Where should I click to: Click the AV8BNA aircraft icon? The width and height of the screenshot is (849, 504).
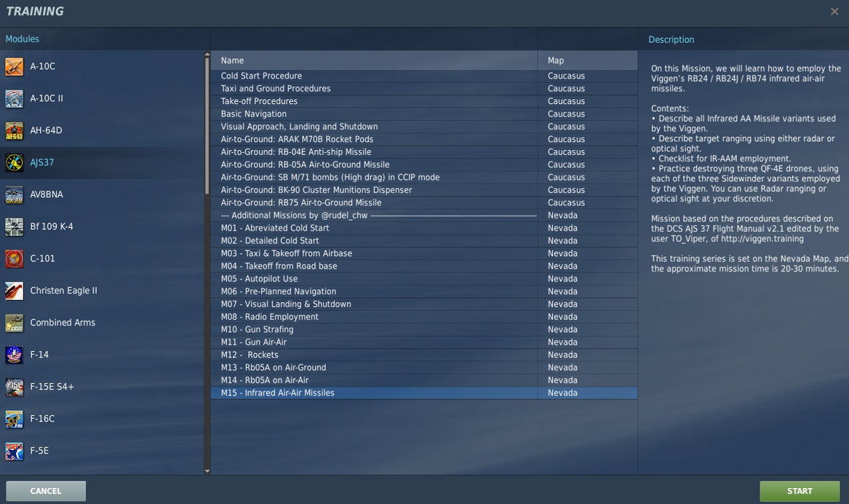tap(14, 195)
